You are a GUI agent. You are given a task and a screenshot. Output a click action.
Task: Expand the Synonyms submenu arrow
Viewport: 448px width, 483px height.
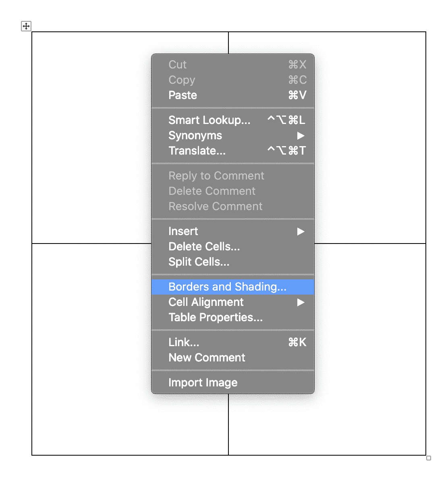point(301,136)
